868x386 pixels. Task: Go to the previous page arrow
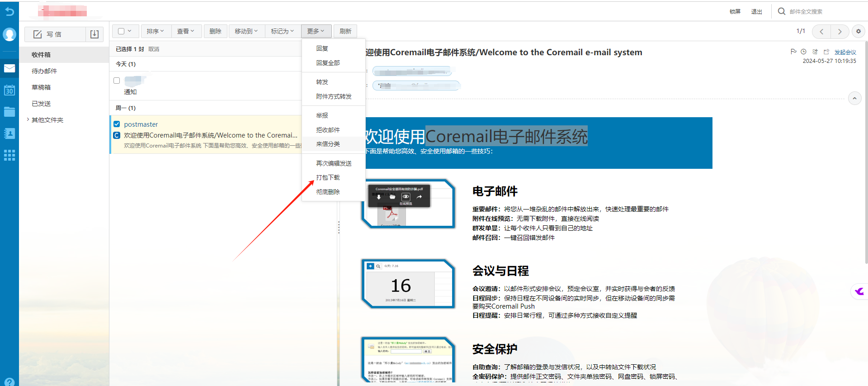pos(821,31)
